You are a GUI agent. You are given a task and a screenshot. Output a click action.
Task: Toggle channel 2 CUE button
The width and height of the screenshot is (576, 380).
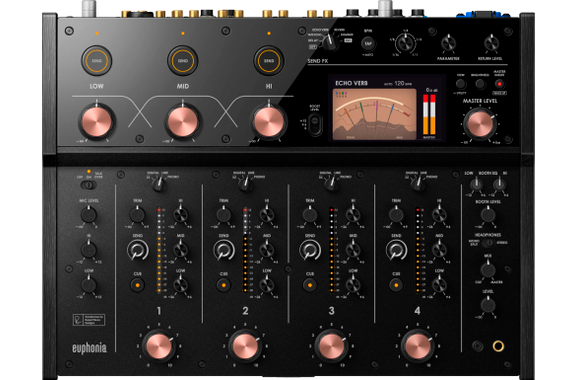coord(224,285)
